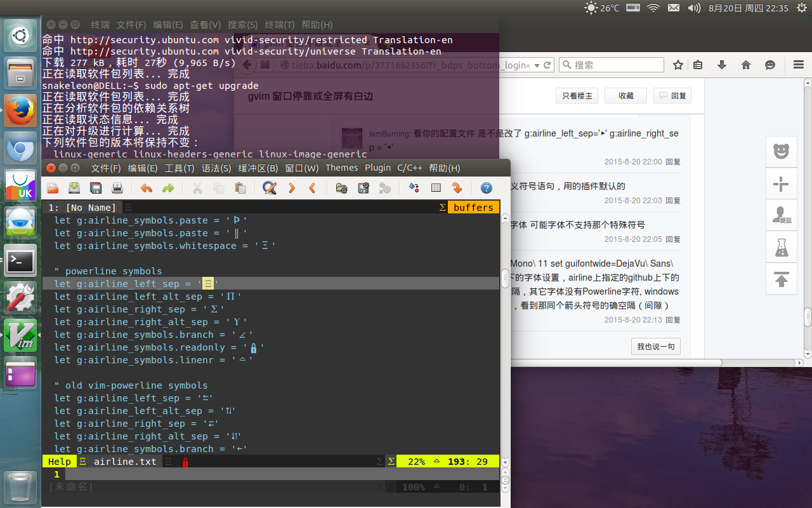Image resolution: width=812 pixels, height=508 pixels.
Task: Click the 回复 link beside 2015-8-20 22:13
Action: (673, 320)
